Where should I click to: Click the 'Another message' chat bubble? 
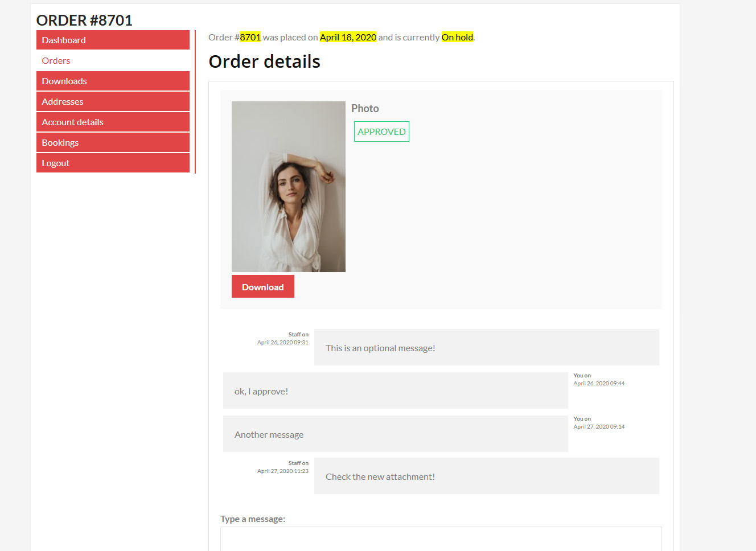(395, 434)
